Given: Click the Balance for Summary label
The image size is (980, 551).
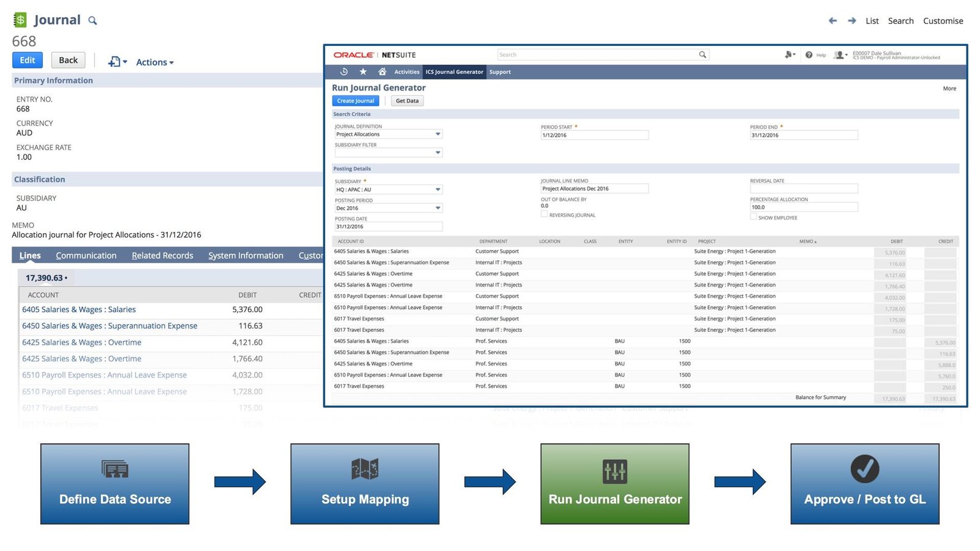Looking at the screenshot, I should (821, 398).
